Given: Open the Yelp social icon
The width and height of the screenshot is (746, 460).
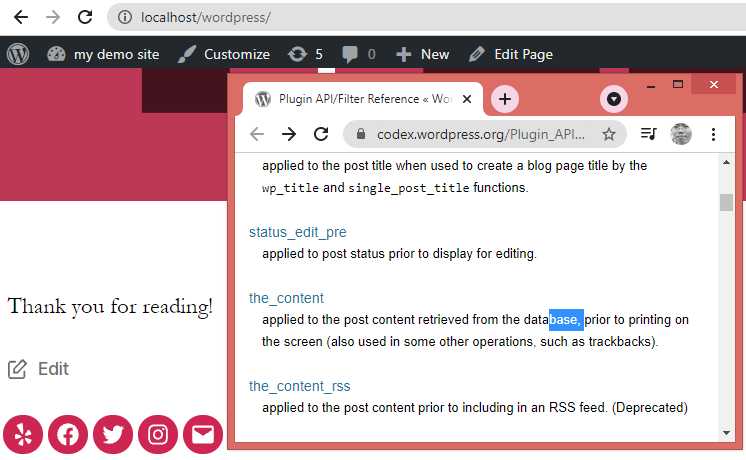Looking at the screenshot, I should click(23, 434).
